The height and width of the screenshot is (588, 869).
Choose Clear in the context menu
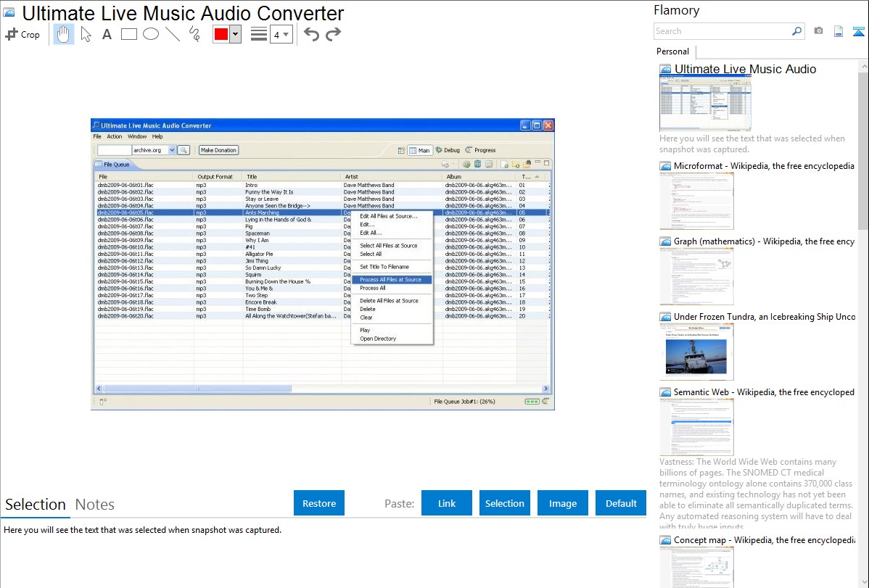(366, 318)
